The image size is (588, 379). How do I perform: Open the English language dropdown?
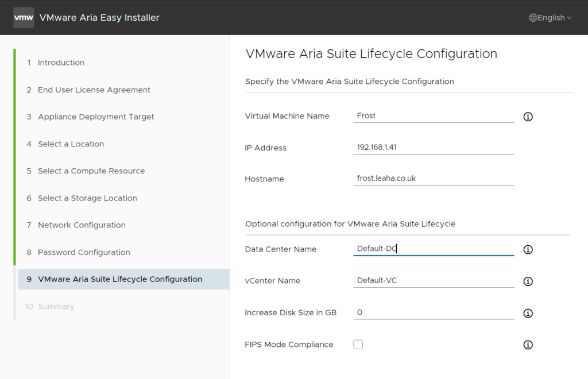550,18
